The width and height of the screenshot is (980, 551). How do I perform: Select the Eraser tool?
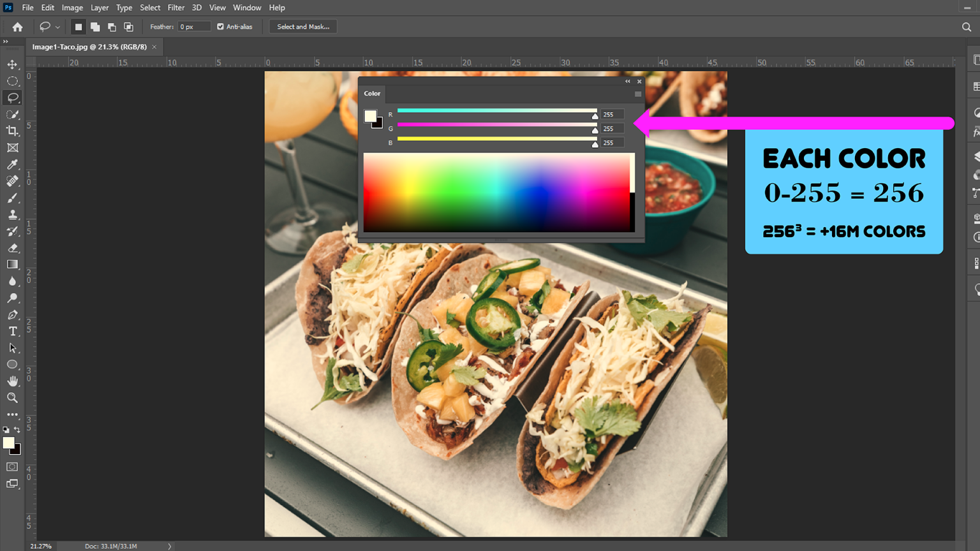tap(12, 248)
